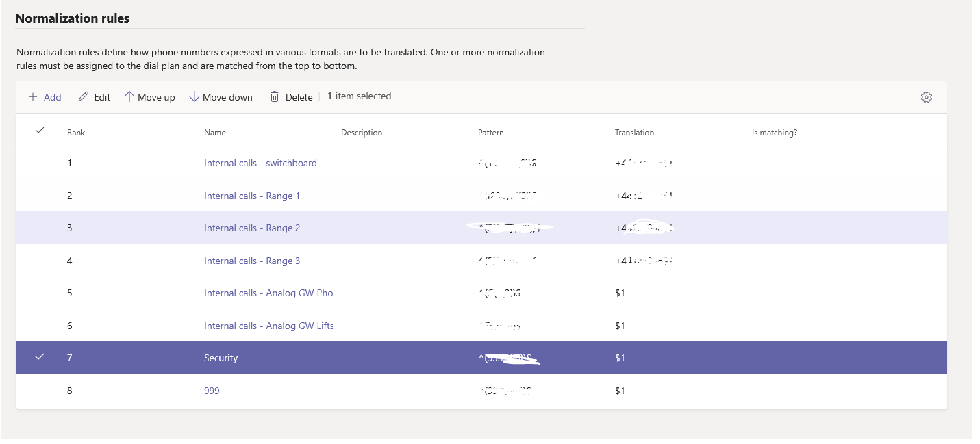The height and width of the screenshot is (444, 980).
Task: Open the Internal calls - Analog GW Lifts rule
Action: [268, 326]
